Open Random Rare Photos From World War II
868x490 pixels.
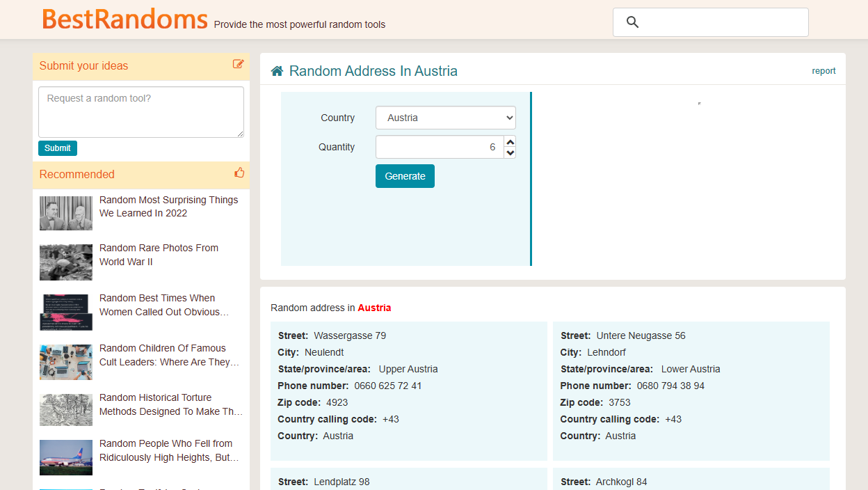(x=159, y=255)
